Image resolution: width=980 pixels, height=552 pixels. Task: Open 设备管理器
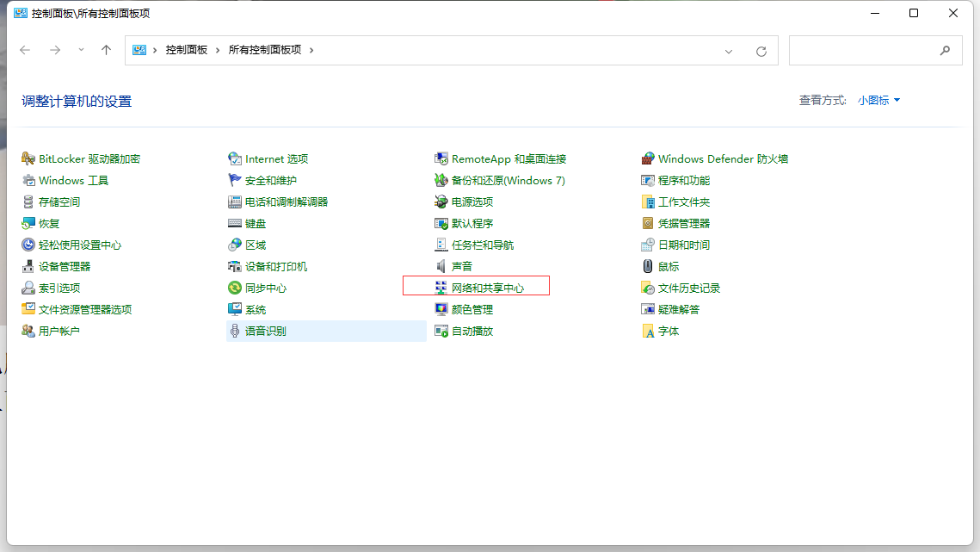pyautogui.click(x=64, y=266)
